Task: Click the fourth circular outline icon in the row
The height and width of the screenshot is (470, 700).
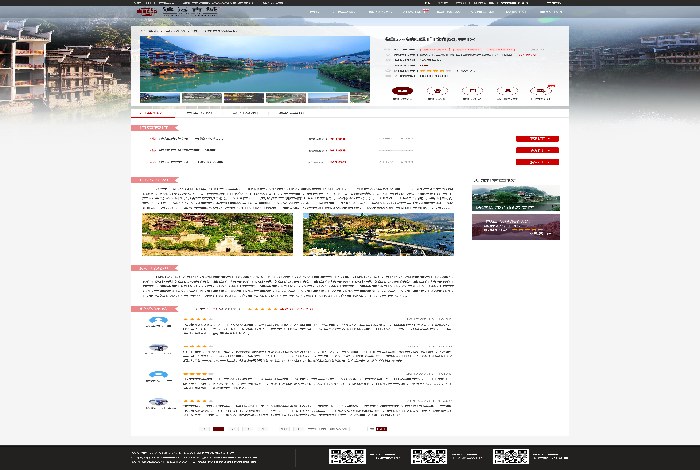Action: (x=507, y=92)
